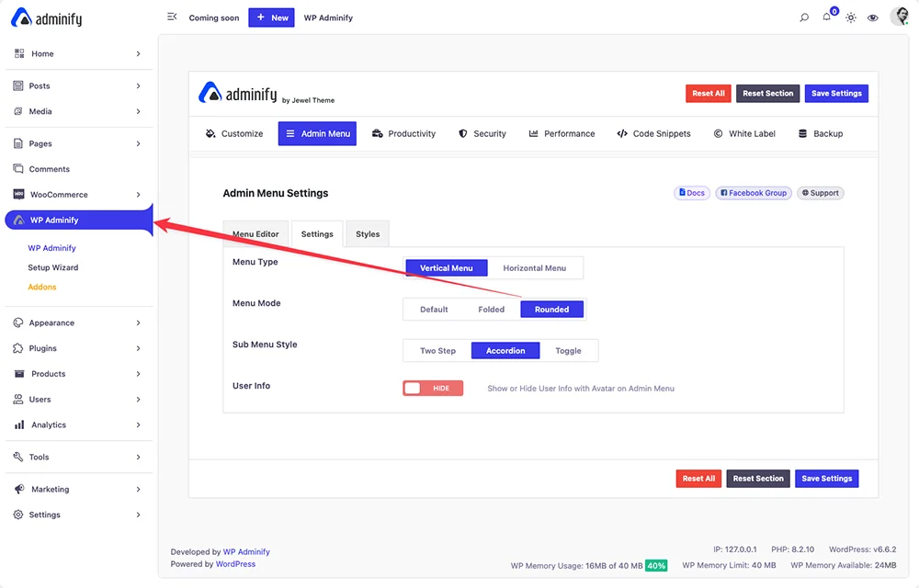
Task: Click the Settings gear icon in the sidebar
Action: coord(18,514)
